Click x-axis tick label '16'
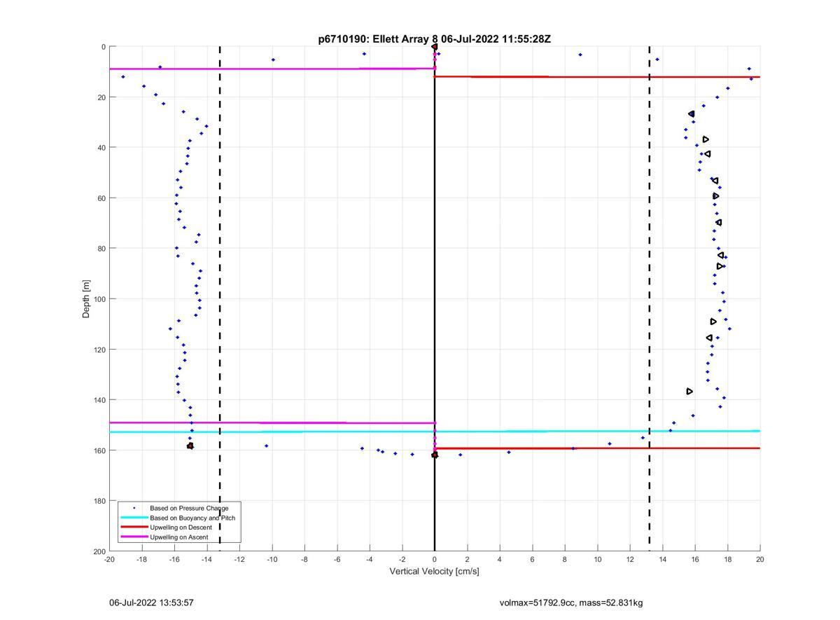Image resolution: width=840 pixels, height=620 pixels. point(695,559)
